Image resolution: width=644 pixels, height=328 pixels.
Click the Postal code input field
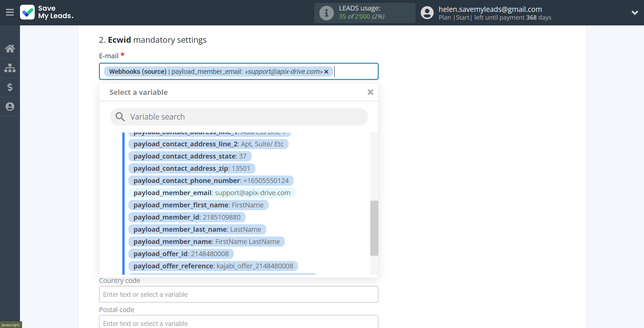pos(238,322)
